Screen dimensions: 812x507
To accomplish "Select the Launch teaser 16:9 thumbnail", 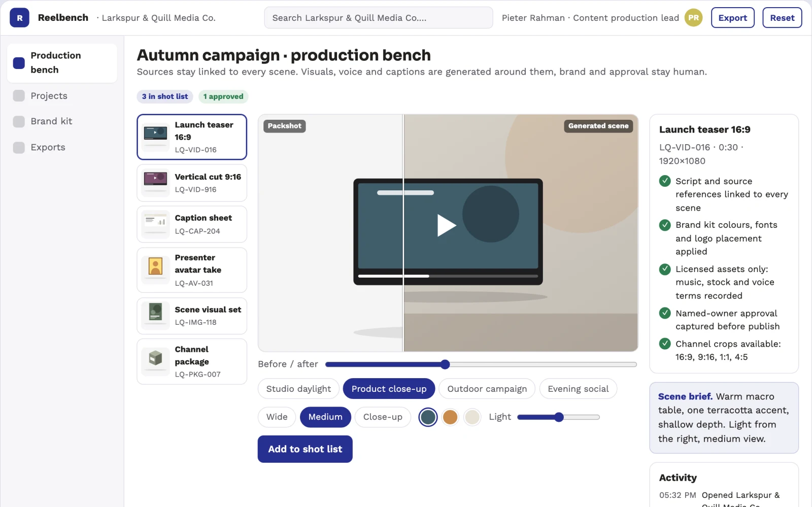I will tap(155, 137).
